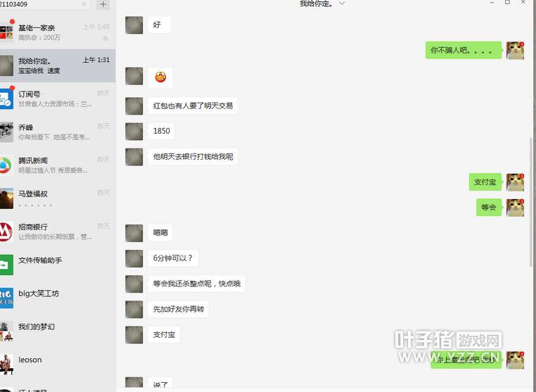Open 我们的梦幻 group chat
The width and height of the screenshot is (536, 392).
(58, 331)
